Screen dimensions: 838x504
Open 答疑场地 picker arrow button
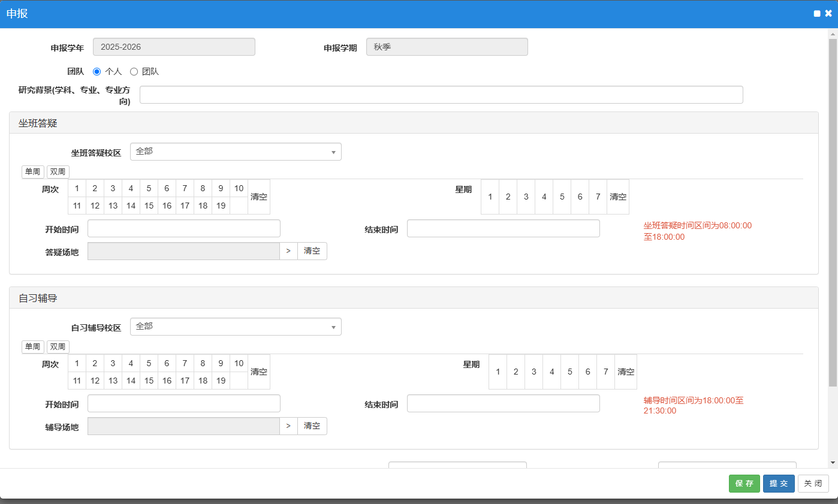(x=288, y=251)
